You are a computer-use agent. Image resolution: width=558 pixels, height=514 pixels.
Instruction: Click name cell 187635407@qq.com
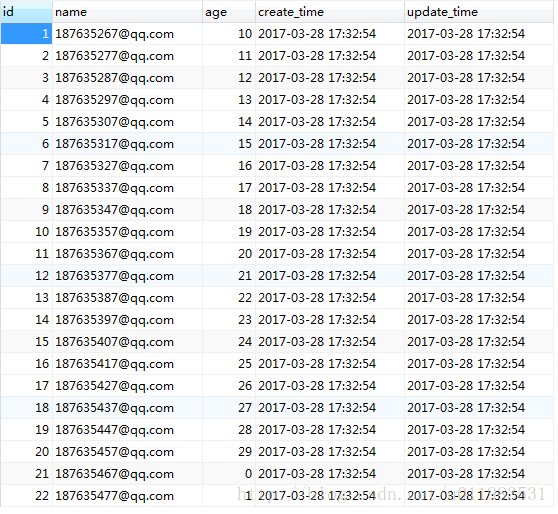[x=127, y=342]
